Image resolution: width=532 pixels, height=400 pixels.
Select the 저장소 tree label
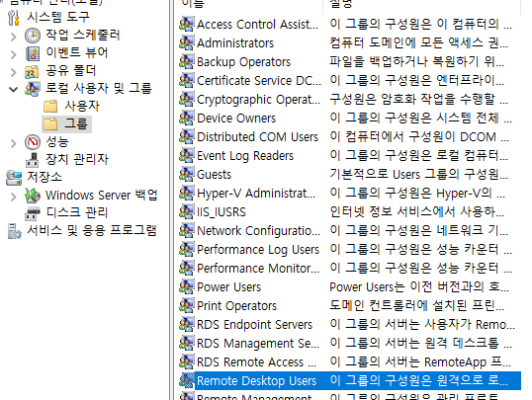(x=44, y=177)
